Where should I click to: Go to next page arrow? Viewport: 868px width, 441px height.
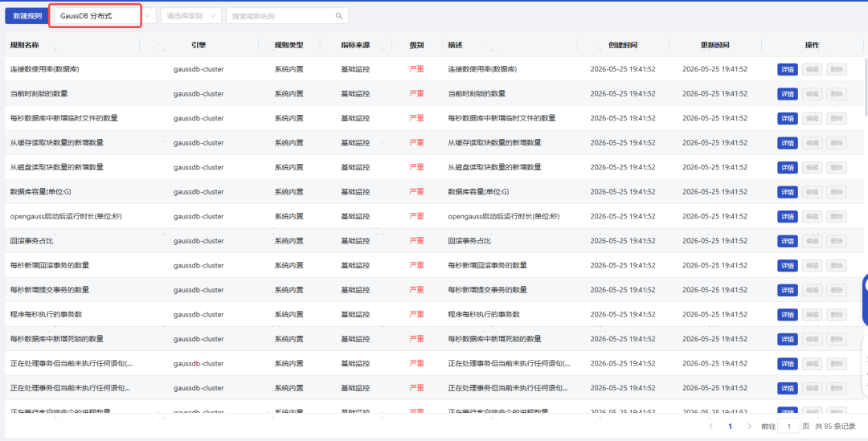pos(750,426)
